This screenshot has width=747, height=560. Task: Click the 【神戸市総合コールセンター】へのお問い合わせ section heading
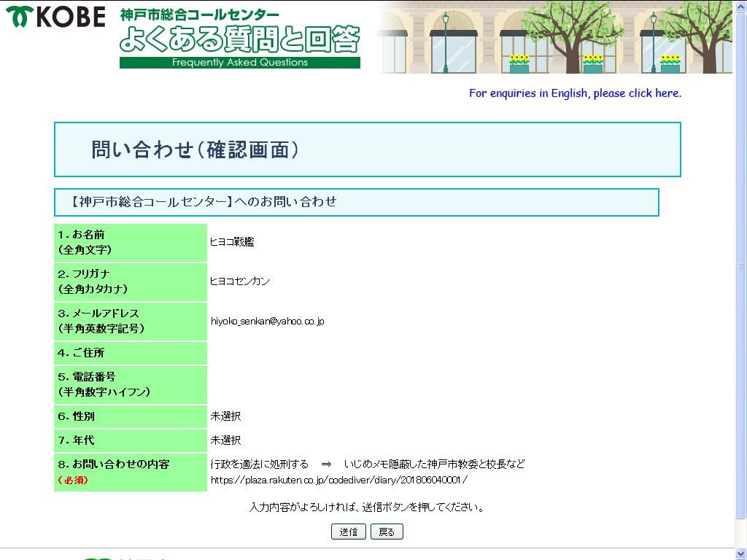coord(204,202)
